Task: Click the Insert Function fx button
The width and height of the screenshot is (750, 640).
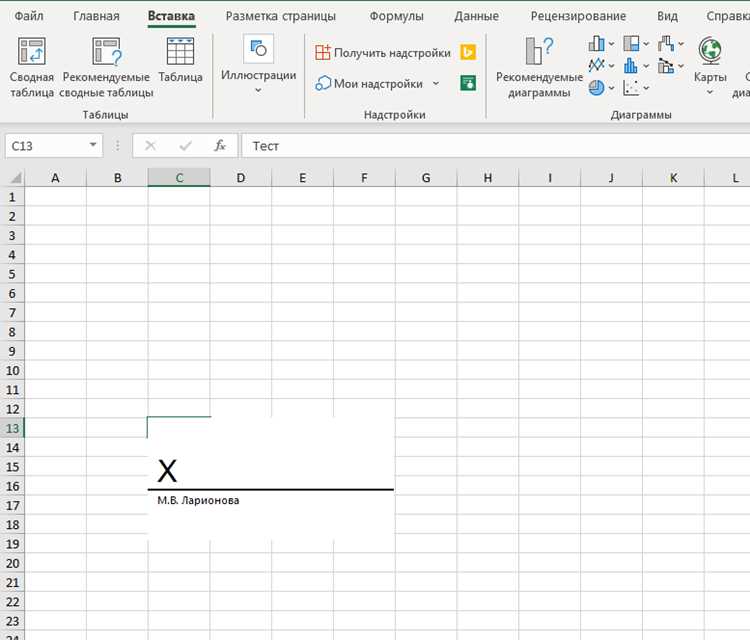Action: [220, 145]
